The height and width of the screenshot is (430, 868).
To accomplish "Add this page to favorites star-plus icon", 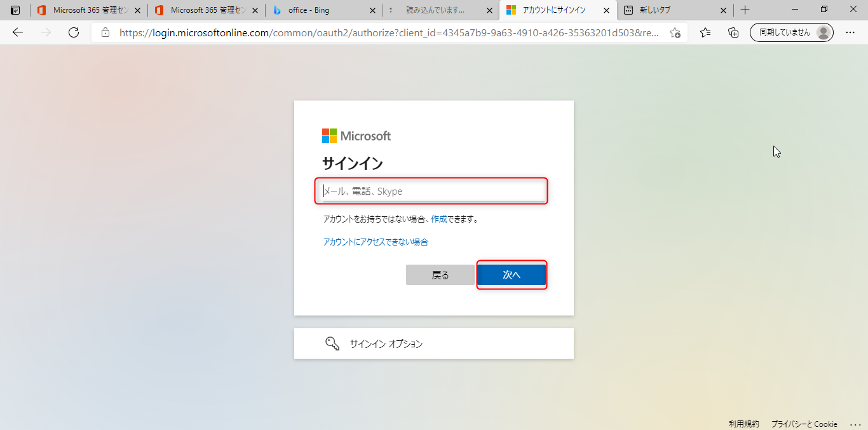I will [x=675, y=32].
